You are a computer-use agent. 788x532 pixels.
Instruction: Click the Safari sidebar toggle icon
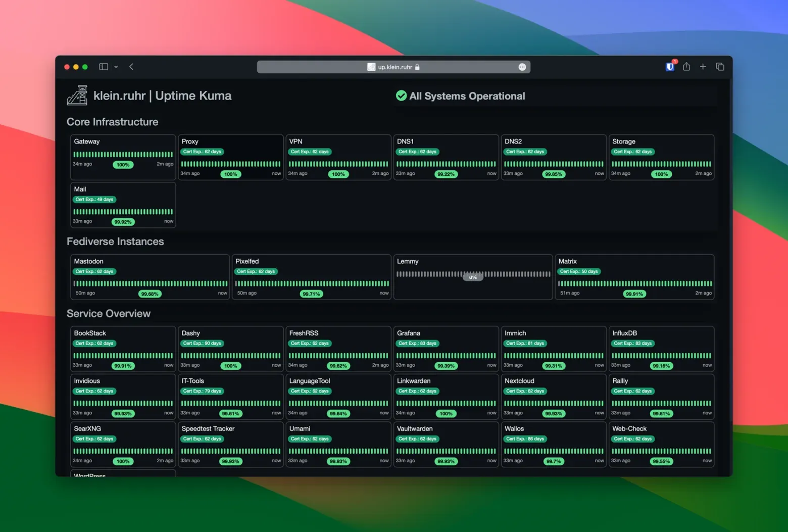[104, 67]
